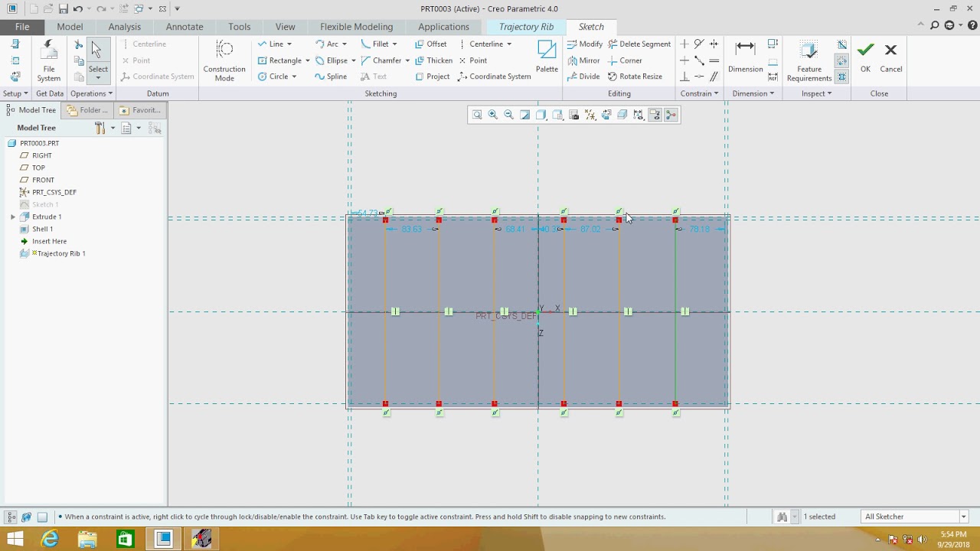The width and height of the screenshot is (980, 551).
Task: Click the Offset tool
Action: [431, 44]
